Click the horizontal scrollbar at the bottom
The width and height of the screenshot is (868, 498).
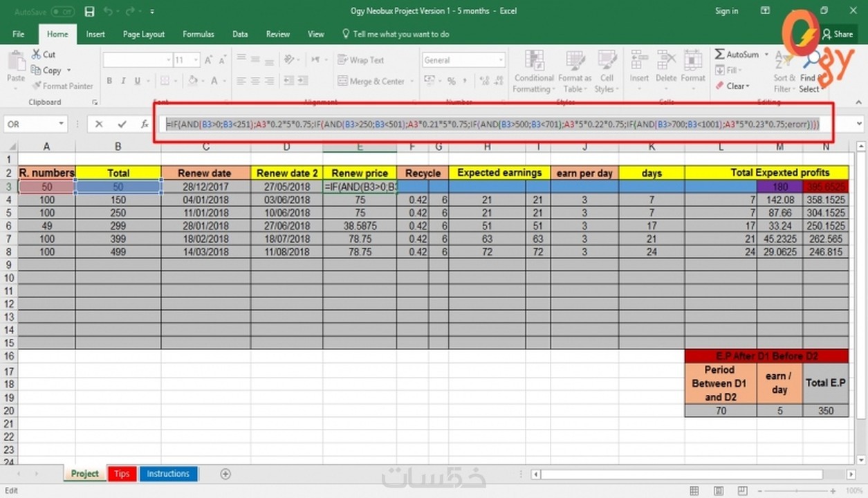[681, 474]
